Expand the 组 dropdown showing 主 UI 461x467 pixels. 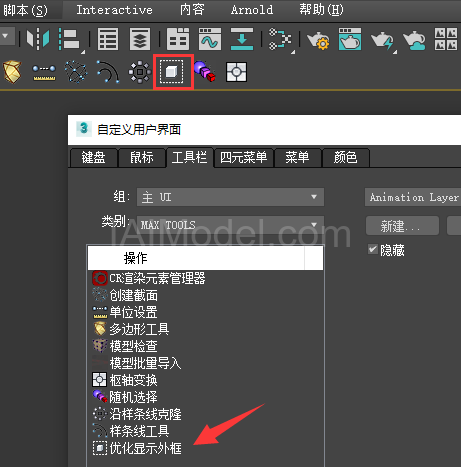coord(230,197)
